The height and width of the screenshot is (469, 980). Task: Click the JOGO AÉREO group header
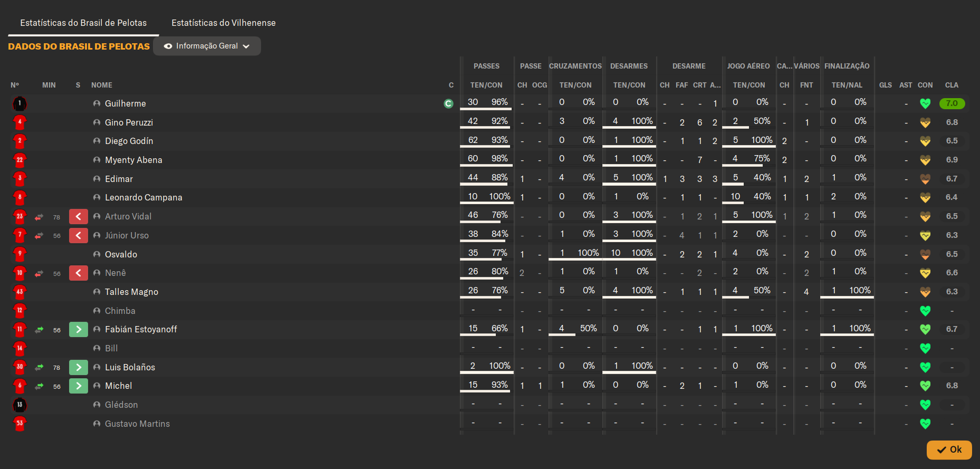748,66
